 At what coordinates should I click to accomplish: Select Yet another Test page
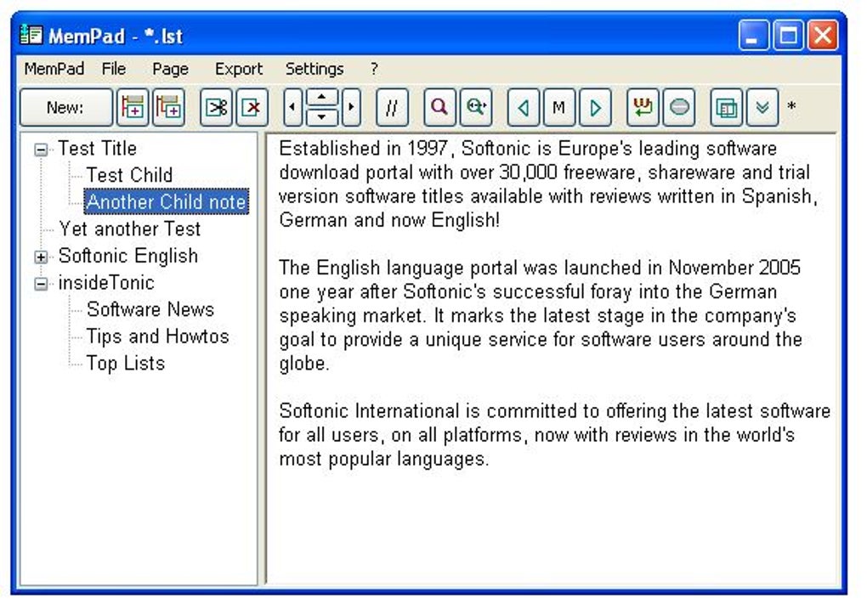click(x=129, y=229)
